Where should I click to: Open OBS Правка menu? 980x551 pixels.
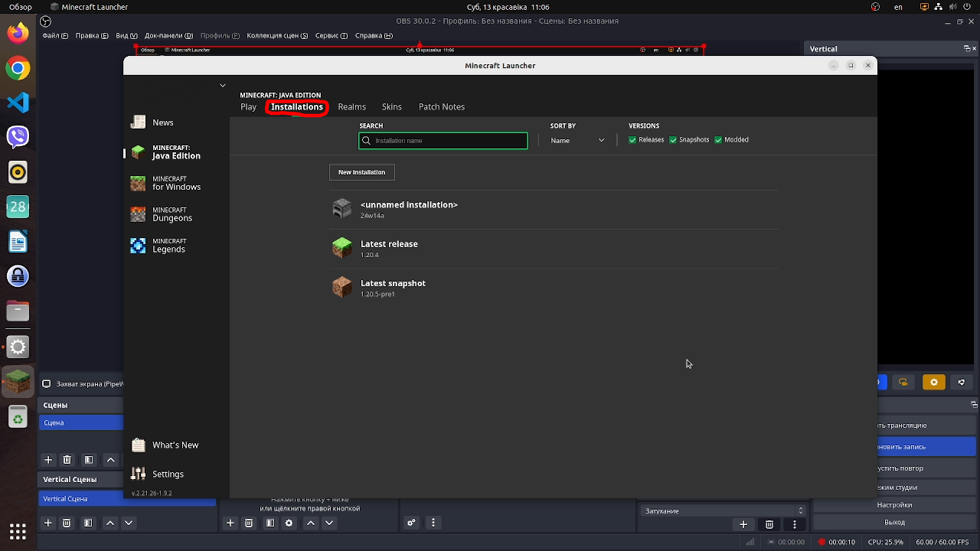click(93, 35)
